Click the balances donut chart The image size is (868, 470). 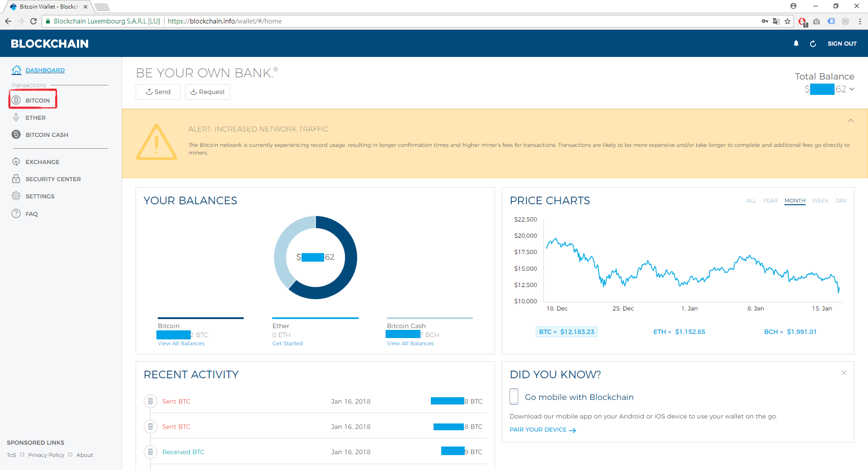coord(316,258)
